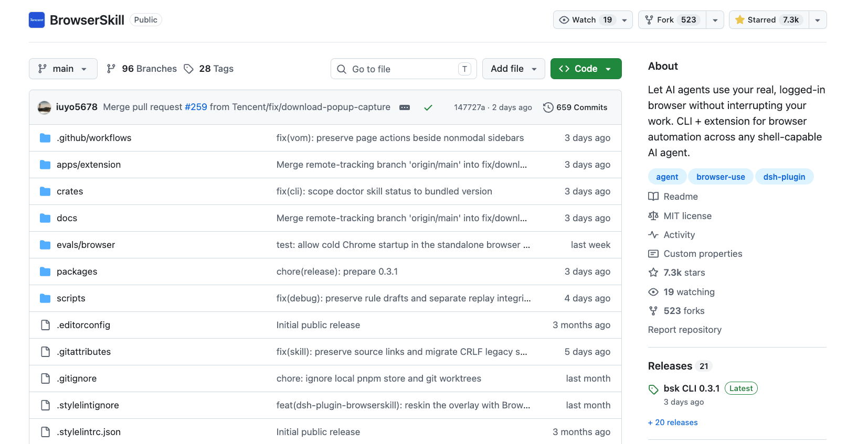The image size is (868, 444).
Task: Open the green Code dropdown
Action: [586, 69]
